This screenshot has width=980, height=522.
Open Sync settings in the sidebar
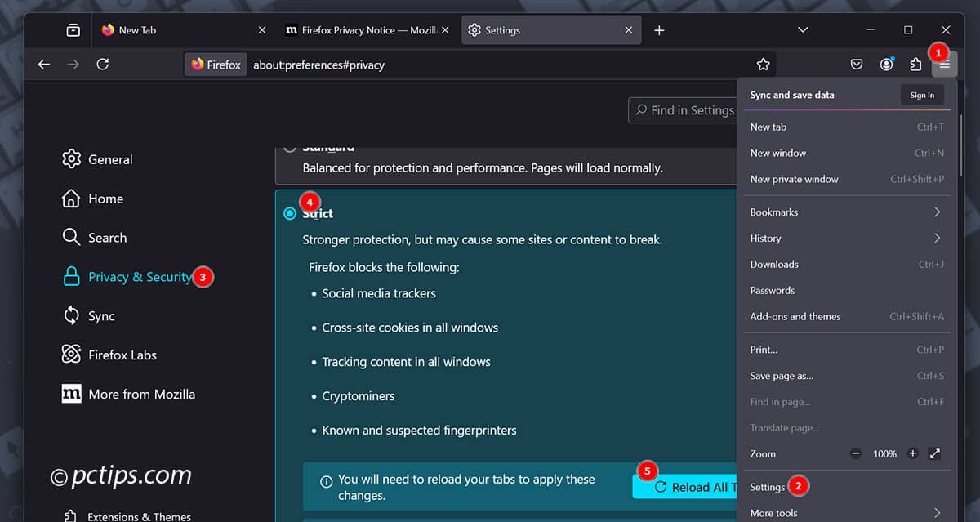[89, 316]
